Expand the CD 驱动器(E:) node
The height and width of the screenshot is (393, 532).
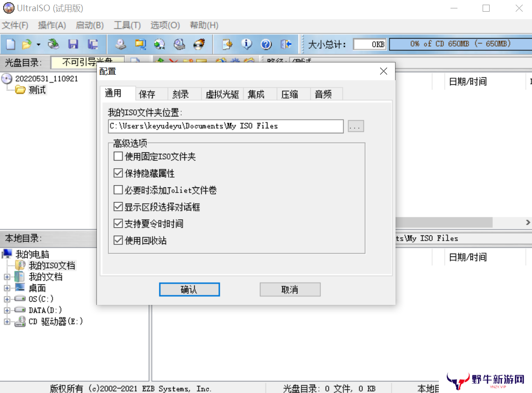[7, 322]
